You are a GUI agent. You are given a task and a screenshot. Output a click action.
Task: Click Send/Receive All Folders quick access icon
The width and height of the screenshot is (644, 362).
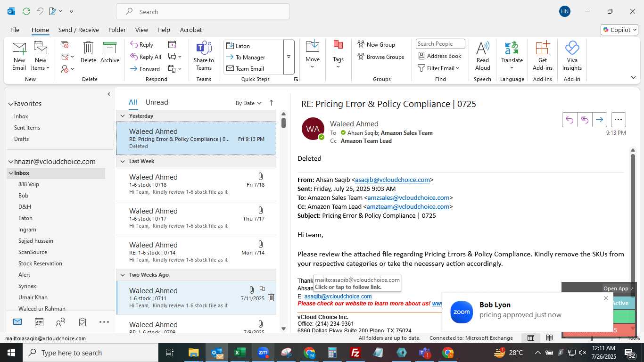click(x=26, y=11)
